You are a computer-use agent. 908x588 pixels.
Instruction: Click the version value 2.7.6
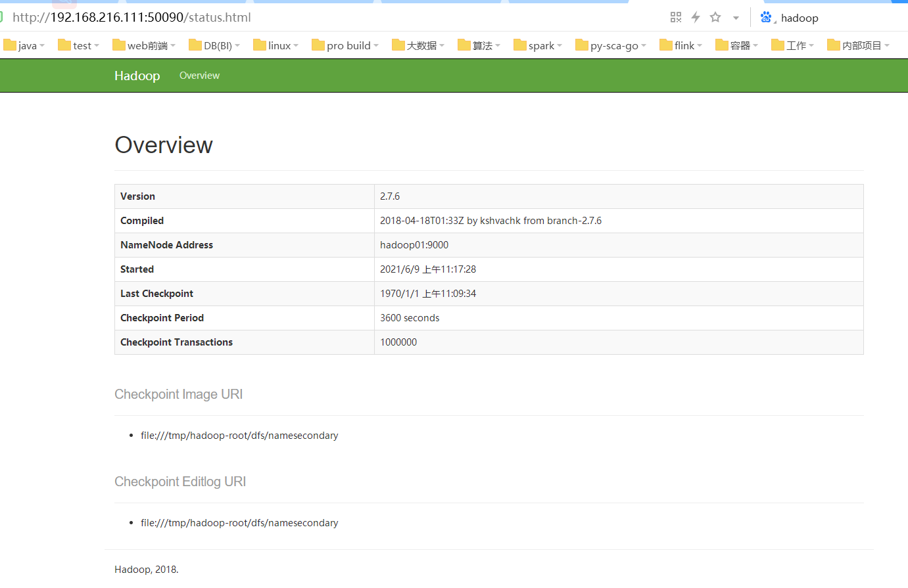click(390, 196)
